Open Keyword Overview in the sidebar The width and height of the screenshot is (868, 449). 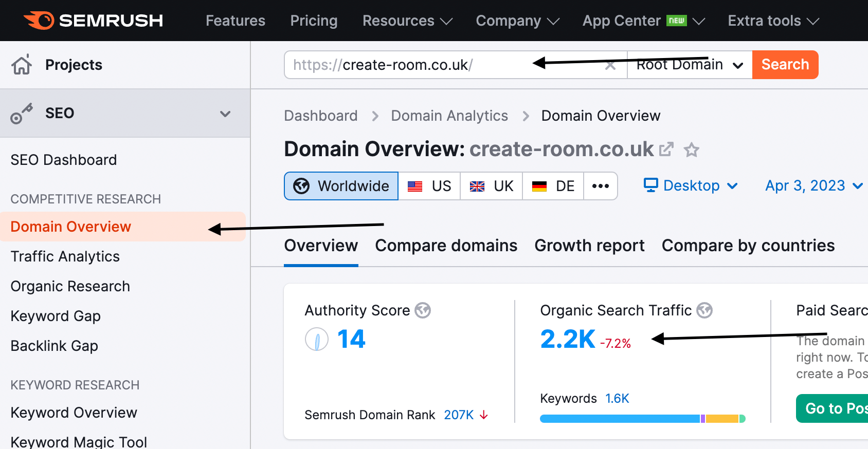click(74, 413)
